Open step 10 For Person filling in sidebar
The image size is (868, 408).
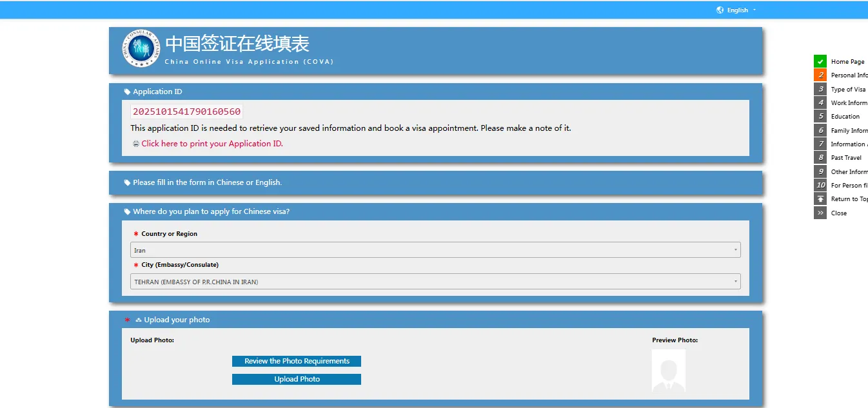(849, 186)
